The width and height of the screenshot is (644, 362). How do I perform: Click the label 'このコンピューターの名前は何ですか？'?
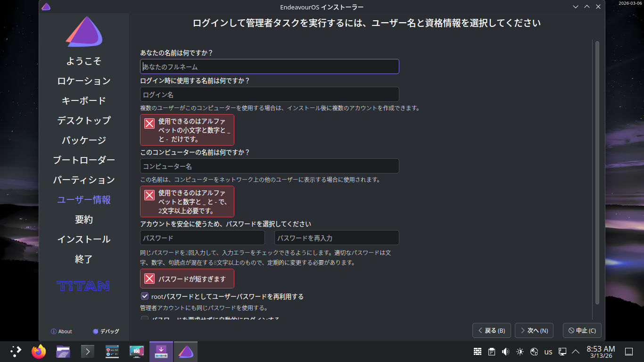click(x=195, y=152)
